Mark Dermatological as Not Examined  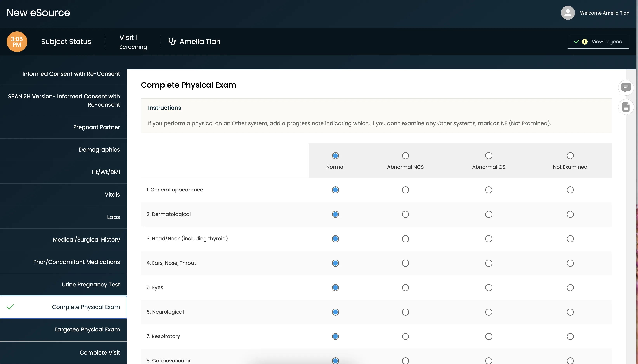click(x=570, y=215)
